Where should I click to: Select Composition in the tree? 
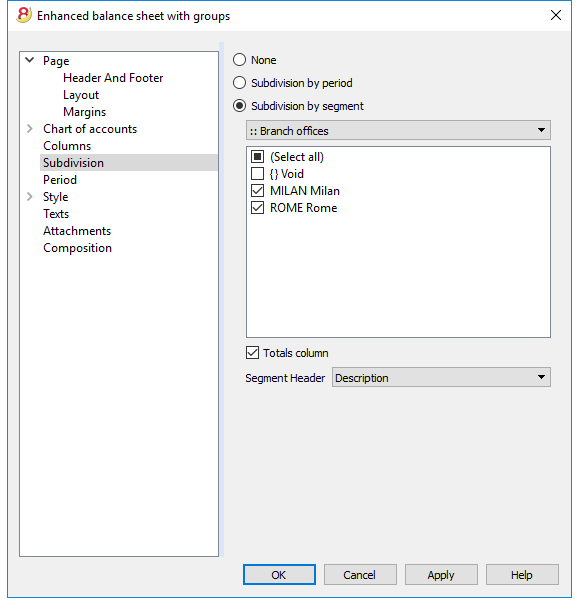78,248
